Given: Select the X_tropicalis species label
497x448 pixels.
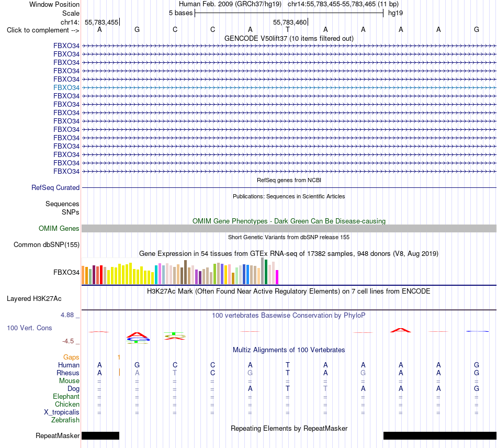Looking at the screenshot, I should [x=62, y=412].
